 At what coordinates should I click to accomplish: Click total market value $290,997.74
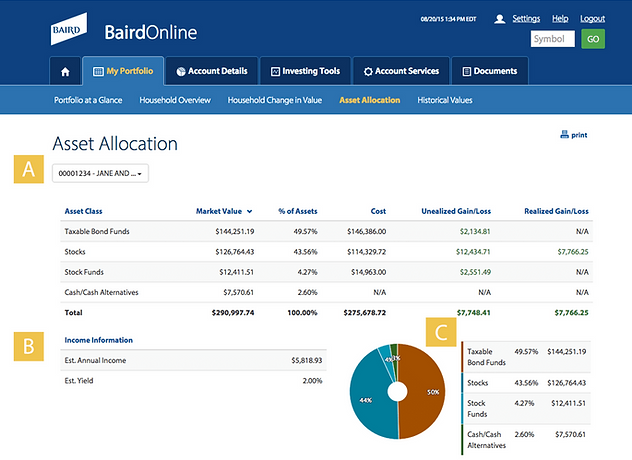[x=233, y=312]
